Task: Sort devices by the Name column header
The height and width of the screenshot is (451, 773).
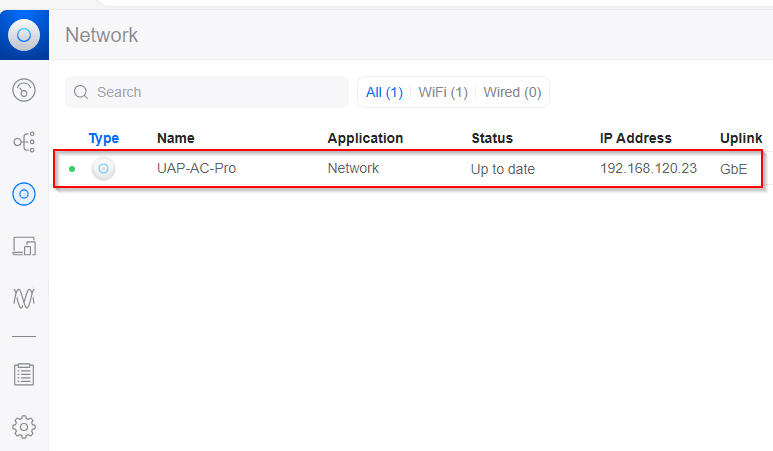Action: pyautogui.click(x=176, y=138)
